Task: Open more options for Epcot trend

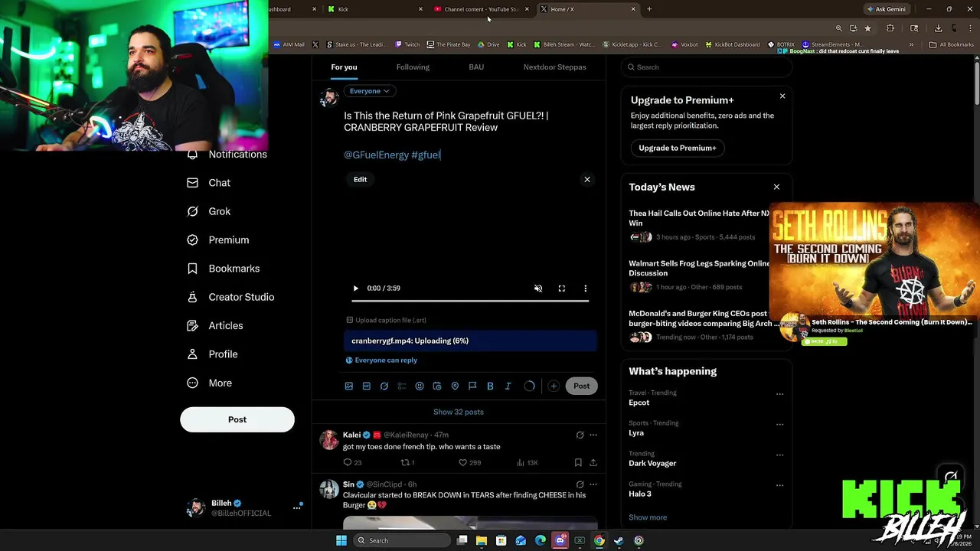Action: click(x=779, y=395)
